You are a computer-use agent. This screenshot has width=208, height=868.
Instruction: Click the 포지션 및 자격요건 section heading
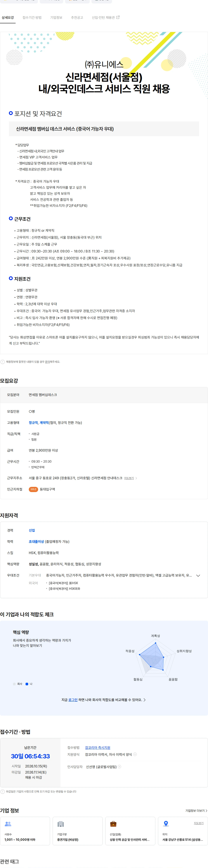[x=38, y=113]
